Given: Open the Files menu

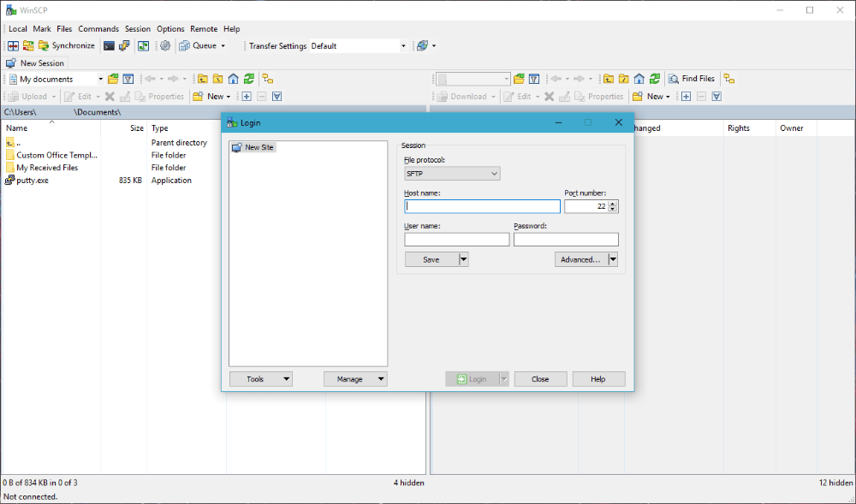Looking at the screenshot, I should pyautogui.click(x=64, y=29).
